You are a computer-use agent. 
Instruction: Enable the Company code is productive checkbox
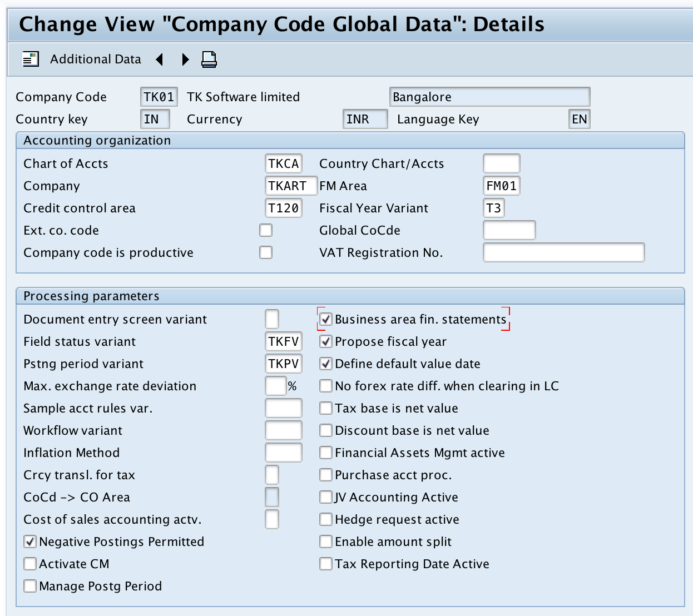pyautogui.click(x=265, y=252)
